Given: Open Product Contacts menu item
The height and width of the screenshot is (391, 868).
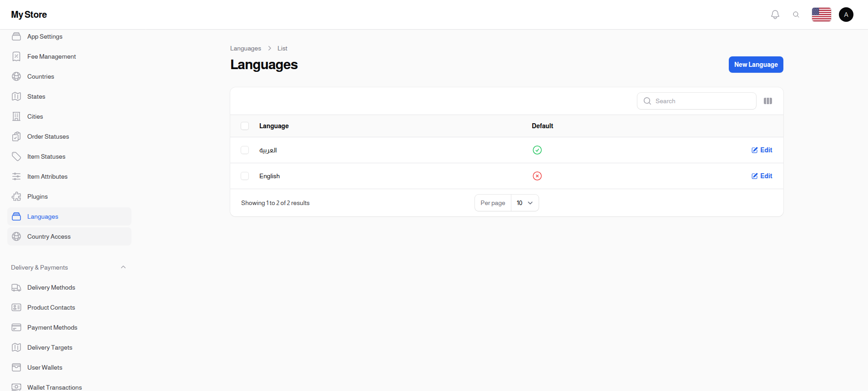Looking at the screenshot, I should pyautogui.click(x=69, y=307).
